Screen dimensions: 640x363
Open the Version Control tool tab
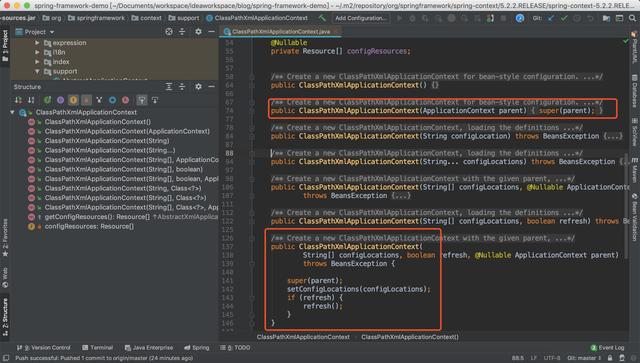point(44,347)
